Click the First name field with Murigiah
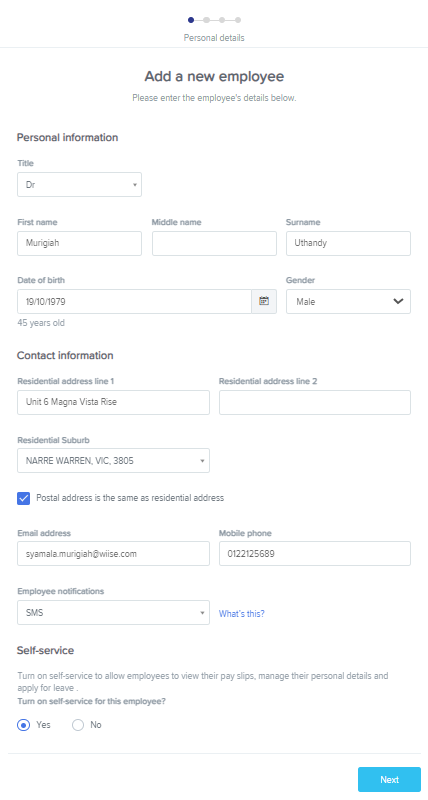 coord(80,243)
